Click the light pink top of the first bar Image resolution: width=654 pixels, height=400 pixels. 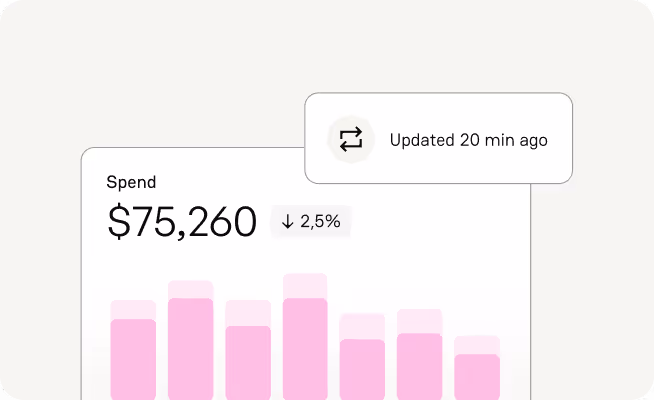click(133, 309)
